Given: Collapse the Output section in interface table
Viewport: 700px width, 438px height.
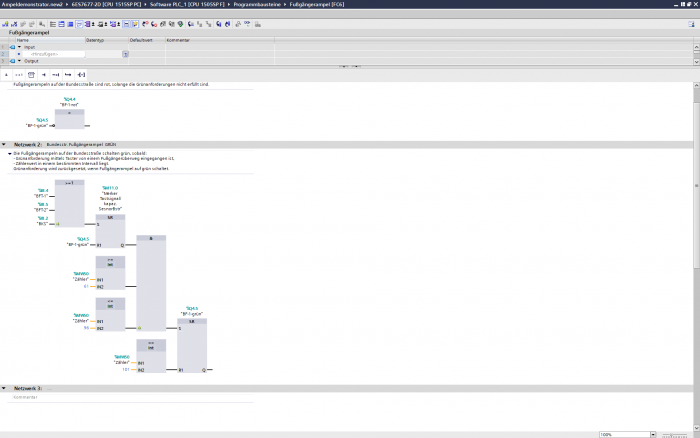Looking at the screenshot, I should [x=17, y=60].
